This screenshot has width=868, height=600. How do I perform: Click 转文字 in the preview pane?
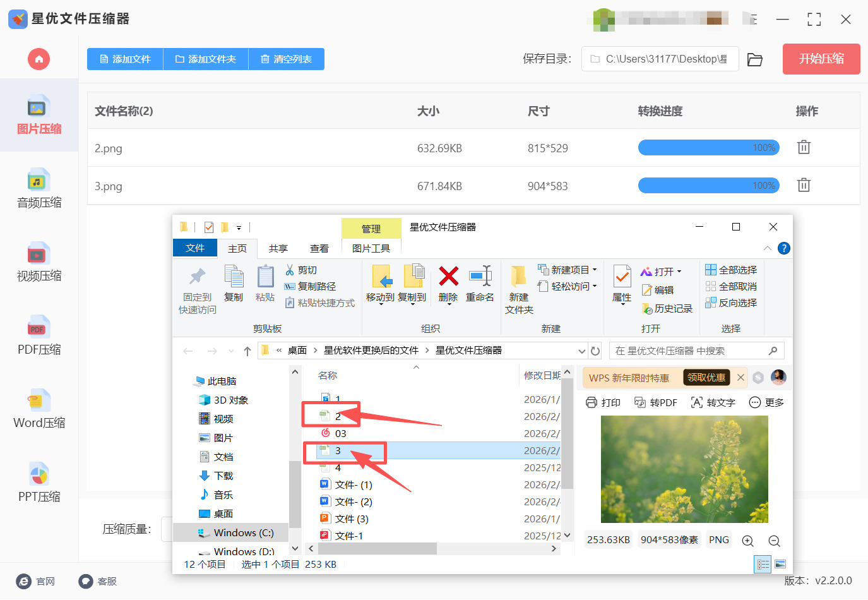pyautogui.click(x=713, y=403)
